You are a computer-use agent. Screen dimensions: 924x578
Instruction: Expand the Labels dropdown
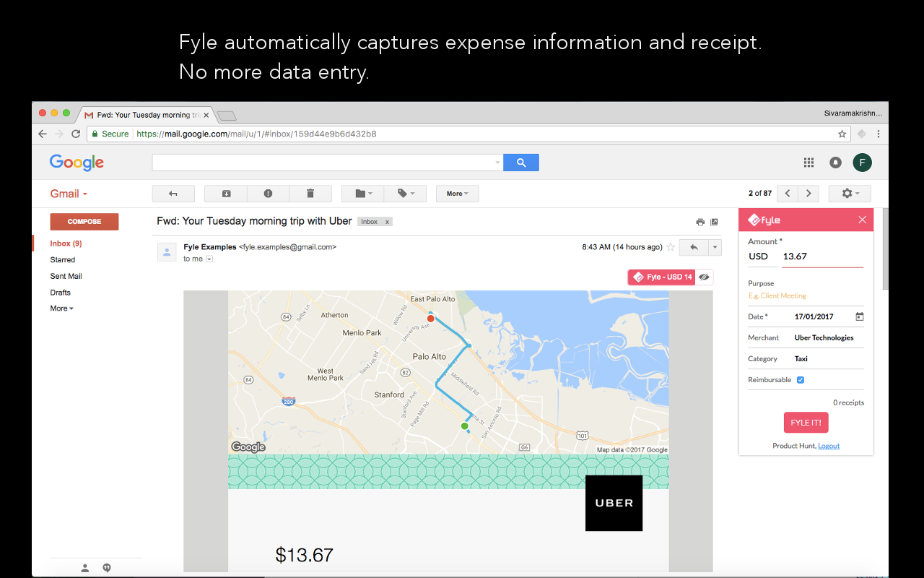tap(406, 193)
